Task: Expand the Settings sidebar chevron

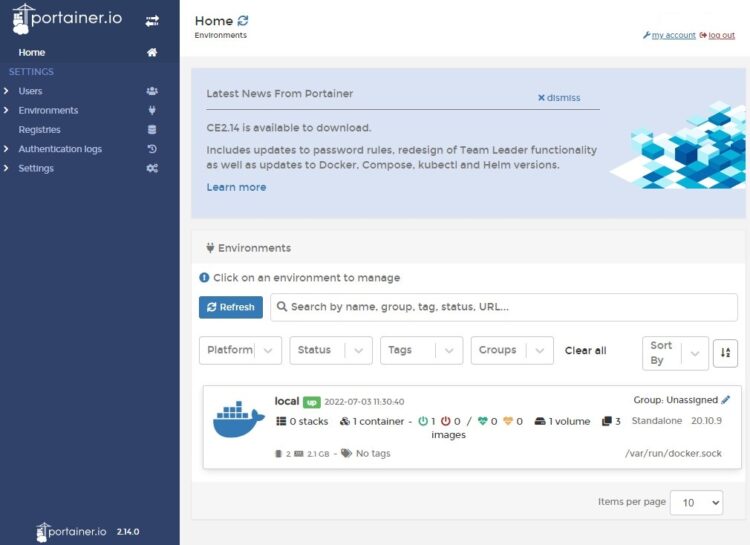Action: click(6, 168)
